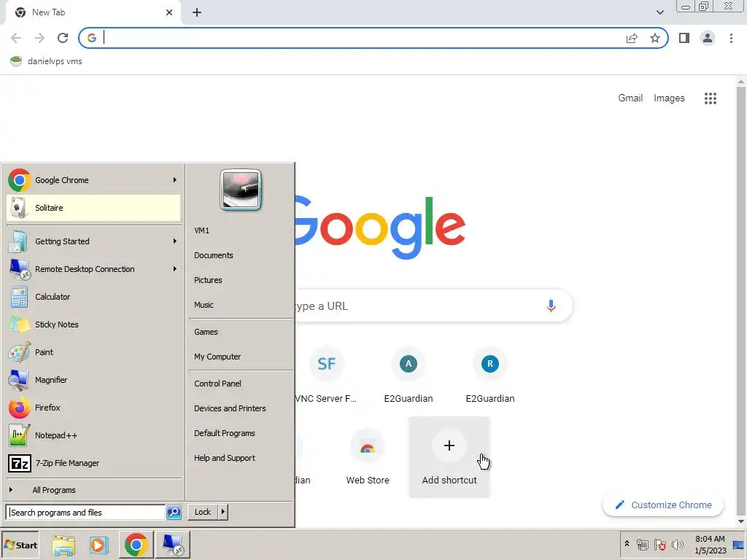Focus Search programs and files field
This screenshot has width=747, height=560.
(86, 513)
